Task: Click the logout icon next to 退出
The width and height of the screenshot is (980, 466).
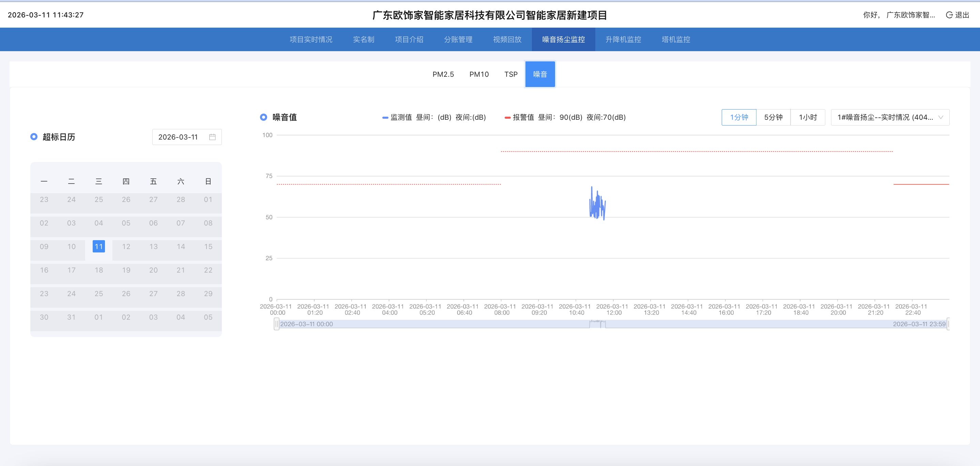Action: coord(949,15)
